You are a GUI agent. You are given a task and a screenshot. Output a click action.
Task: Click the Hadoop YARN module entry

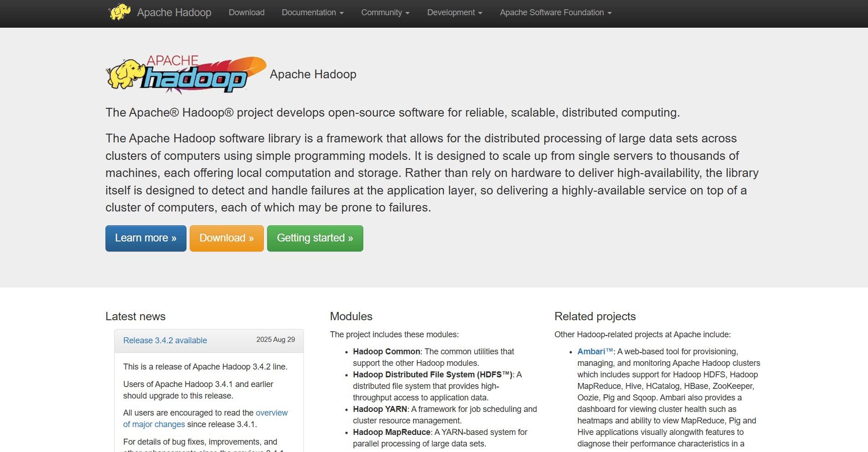(380, 409)
